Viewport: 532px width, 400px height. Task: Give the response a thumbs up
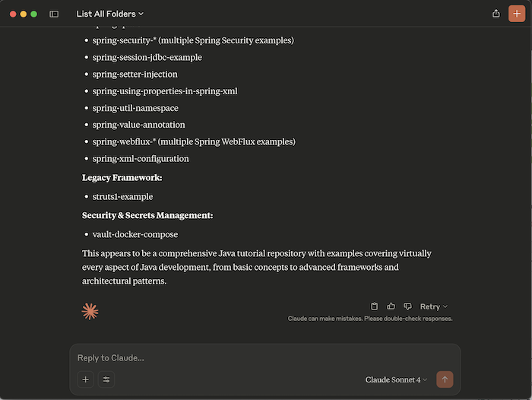[391, 306]
